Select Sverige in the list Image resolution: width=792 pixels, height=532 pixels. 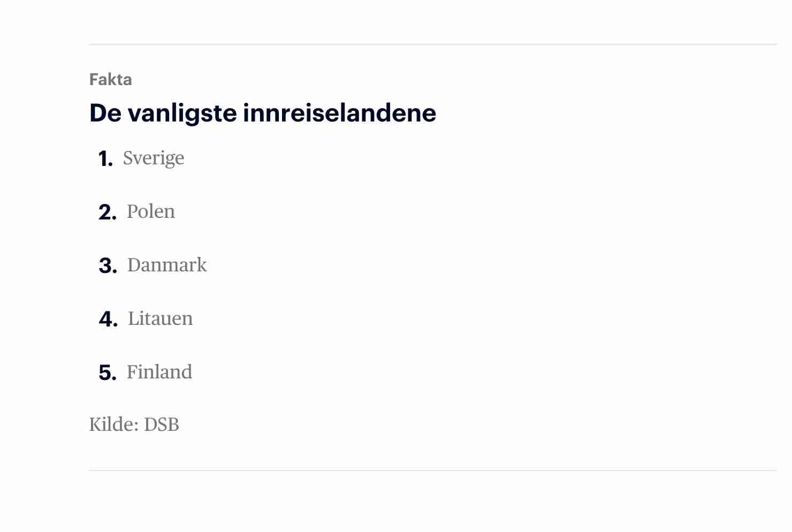point(154,158)
